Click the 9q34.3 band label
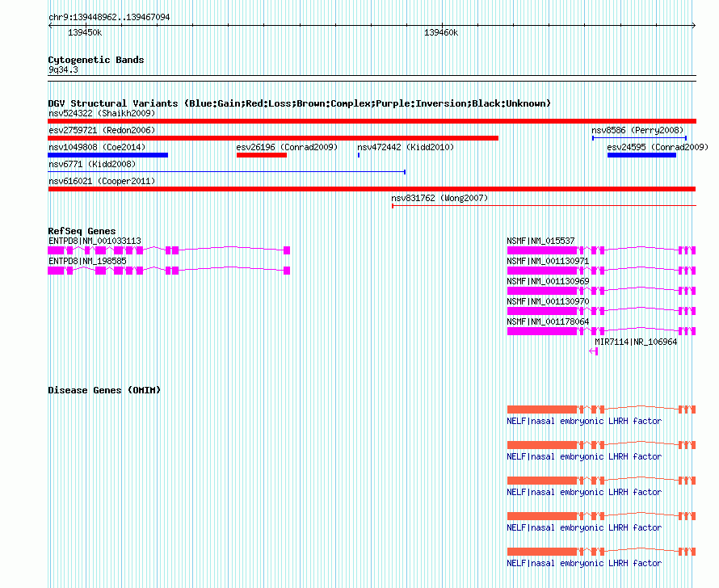719x588 pixels. [x=63, y=69]
